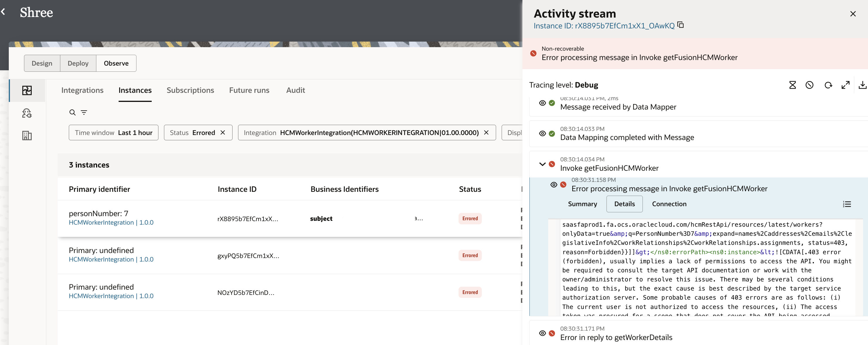The width and height of the screenshot is (868, 345).
Task: Open the filter options icon
Action: point(84,112)
